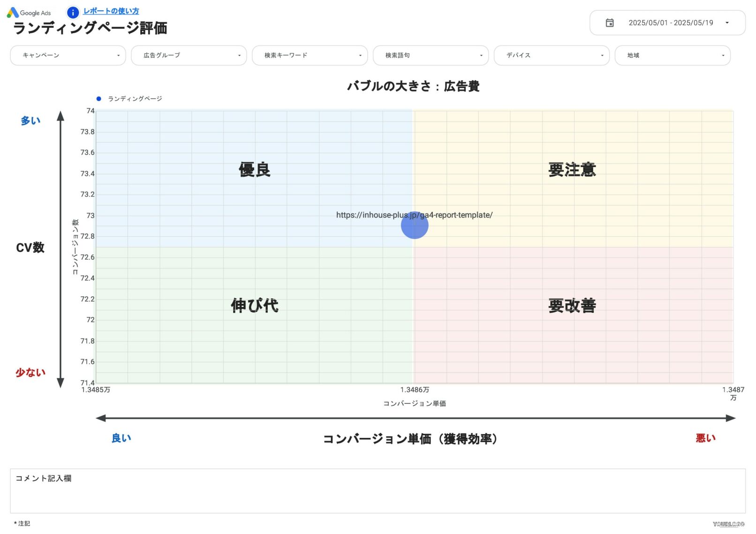756x534 pixels.
Task: Select the blue bubble on the chart
Action: click(x=415, y=225)
